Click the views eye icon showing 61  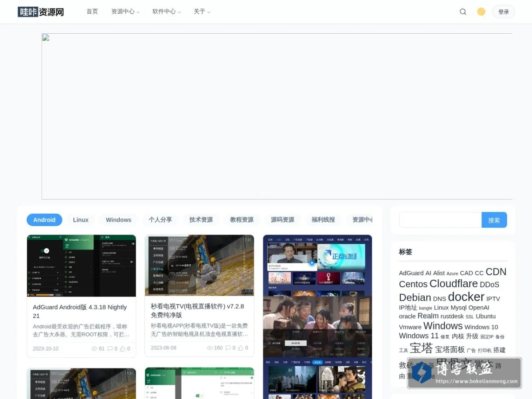click(94, 349)
